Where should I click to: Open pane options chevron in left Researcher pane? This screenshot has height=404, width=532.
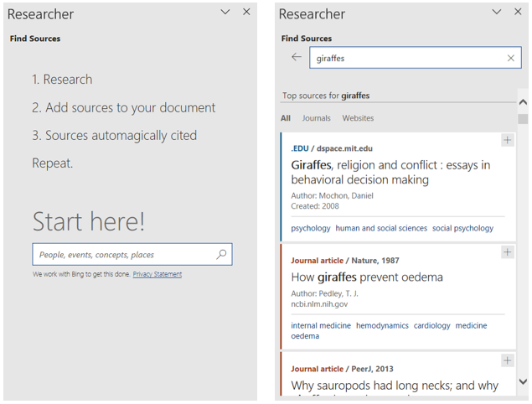(x=225, y=13)
